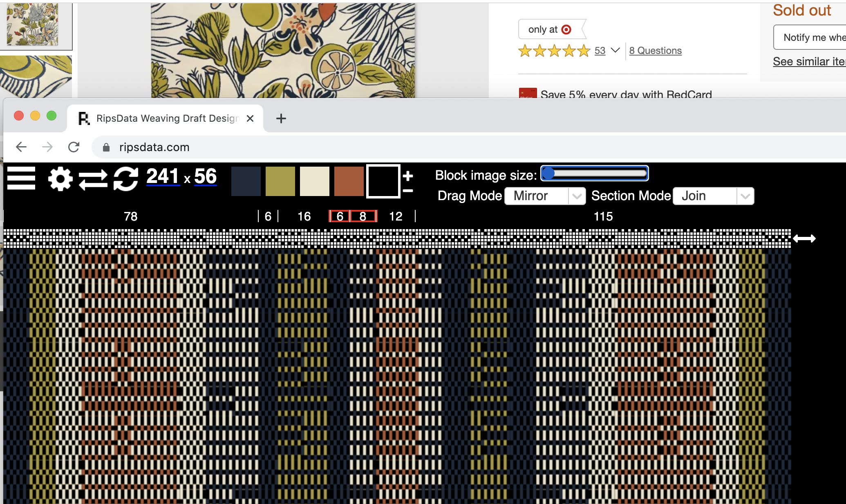Select the dark navy color swatch
The height and width of the screenshot is (504, 846).
click(x=246, y=181)
